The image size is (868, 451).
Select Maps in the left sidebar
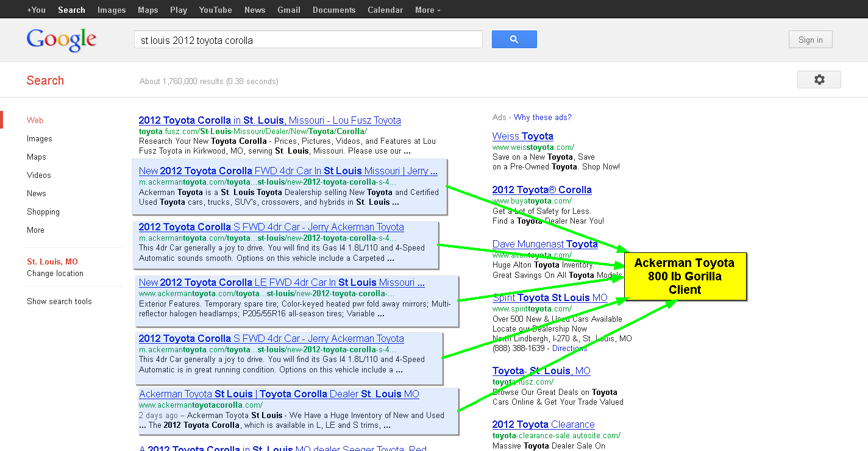(37, 157)
